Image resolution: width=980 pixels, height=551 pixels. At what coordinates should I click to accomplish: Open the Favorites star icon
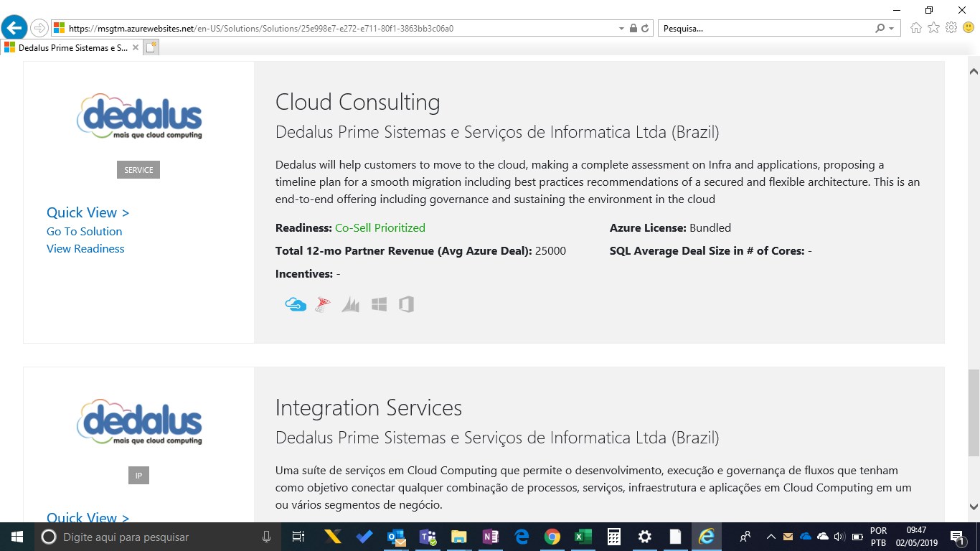(x=933, y=28)
